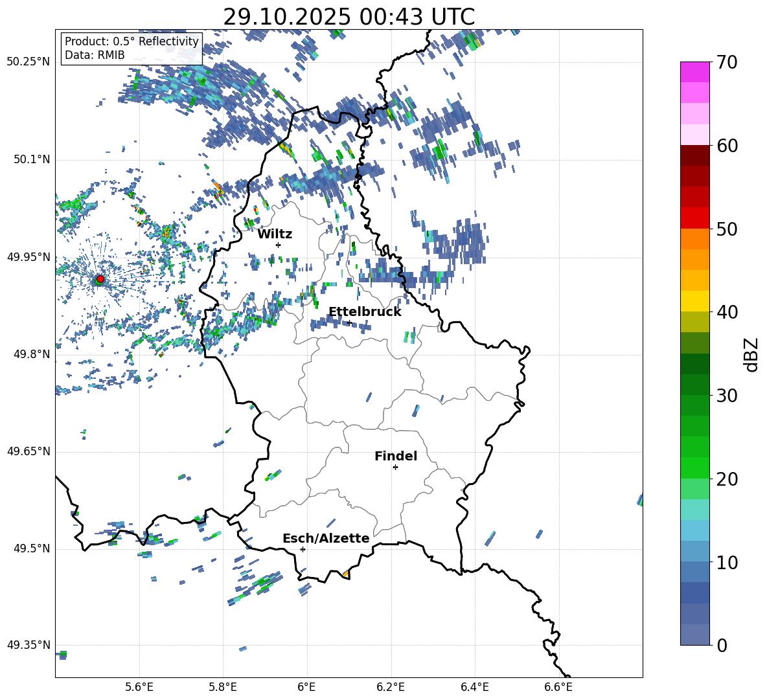
Task: Click the Product: 0.5° Reflectivity text
Action: pyautogui.click(x=132, y=41)
